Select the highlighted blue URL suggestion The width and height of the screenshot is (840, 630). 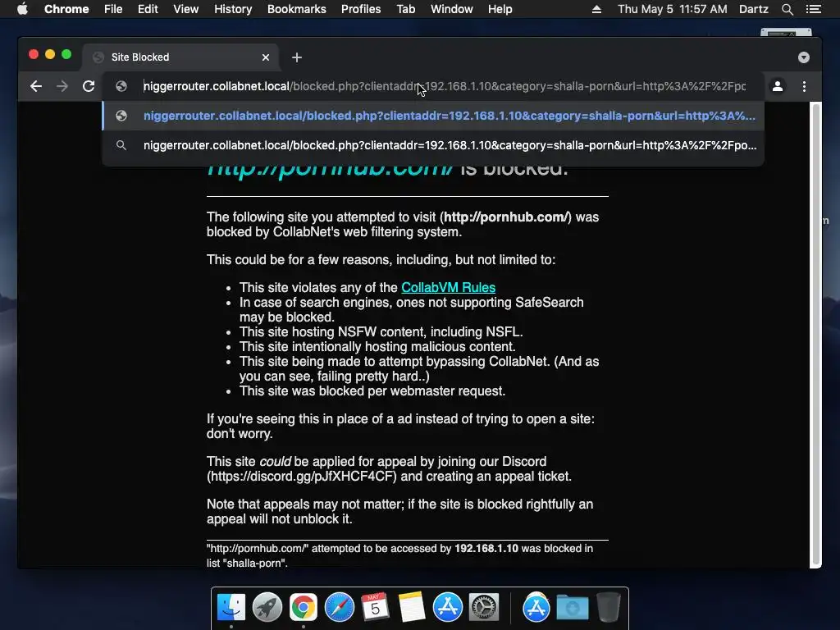pyautogui.click(x=433, y=116)
